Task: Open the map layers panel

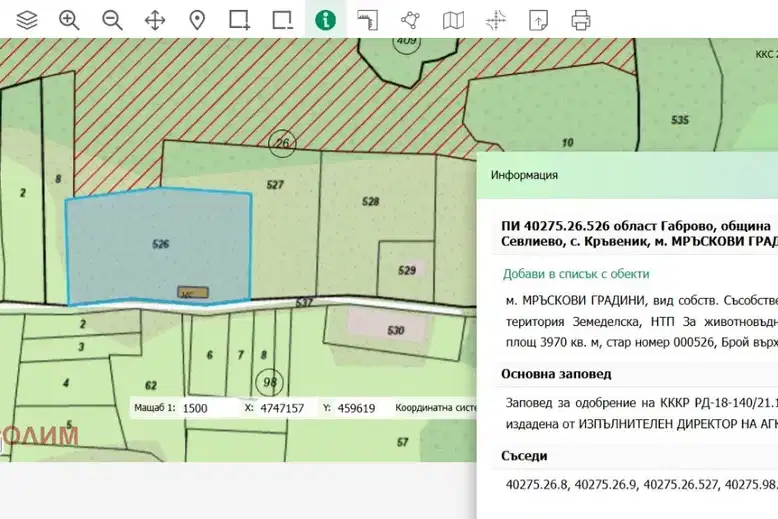Action: (27, 20)
